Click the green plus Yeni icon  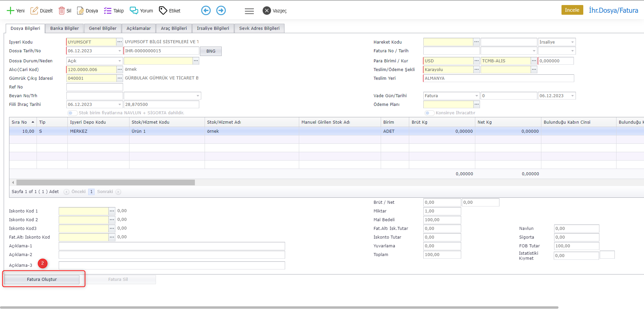tap(10, 11)
